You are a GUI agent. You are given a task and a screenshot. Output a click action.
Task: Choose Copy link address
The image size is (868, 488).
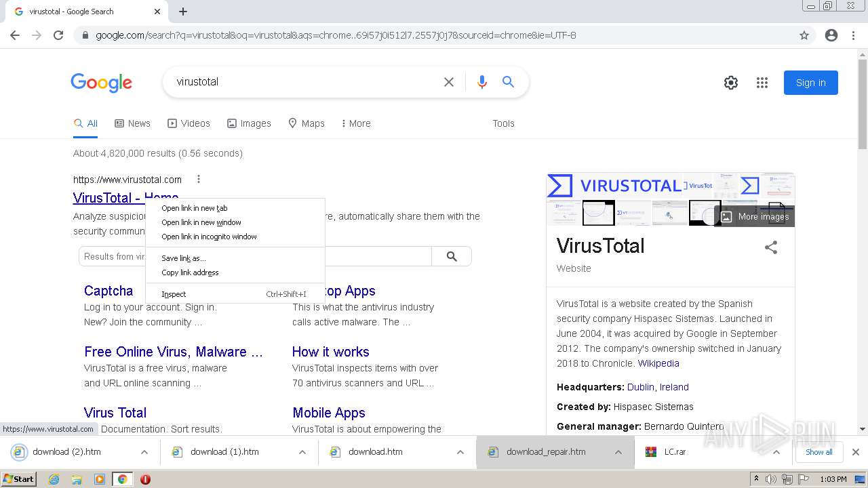(x=235, y=272)
